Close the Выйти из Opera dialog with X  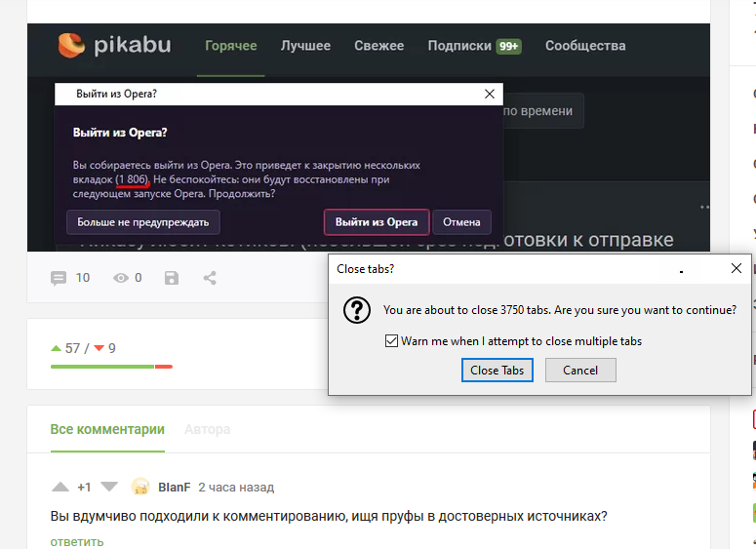tap(490, 94)
